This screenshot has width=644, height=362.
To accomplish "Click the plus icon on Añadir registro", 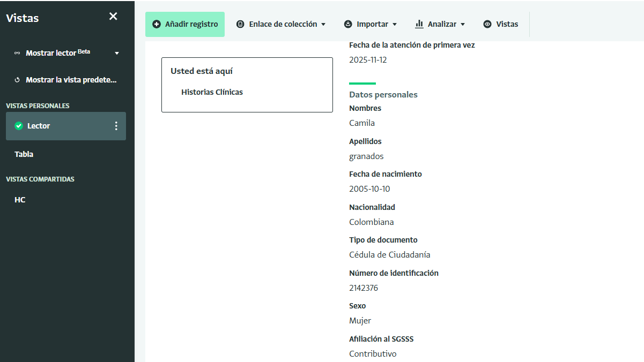I will [157, 24].
